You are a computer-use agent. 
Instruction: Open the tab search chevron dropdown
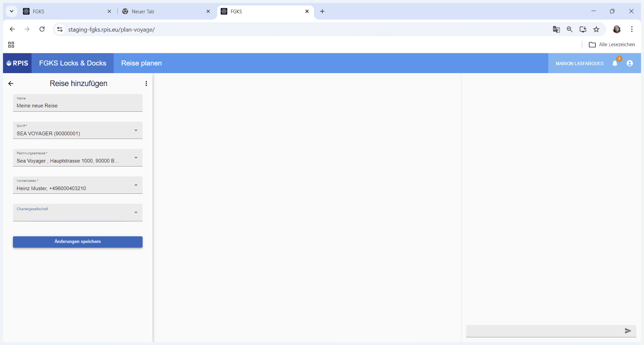(x=12, y=11)
